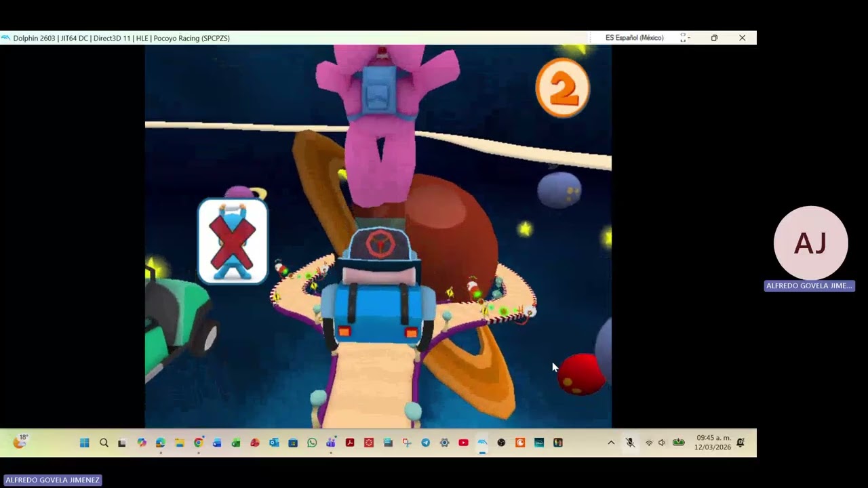868x488 pixels.
Task: Toggle the muted microphone tray icon
Action: (630, 443)
